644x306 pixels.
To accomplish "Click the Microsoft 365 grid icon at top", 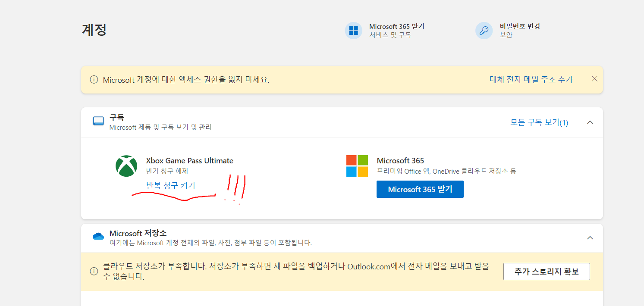I will (x=353, y=31).
